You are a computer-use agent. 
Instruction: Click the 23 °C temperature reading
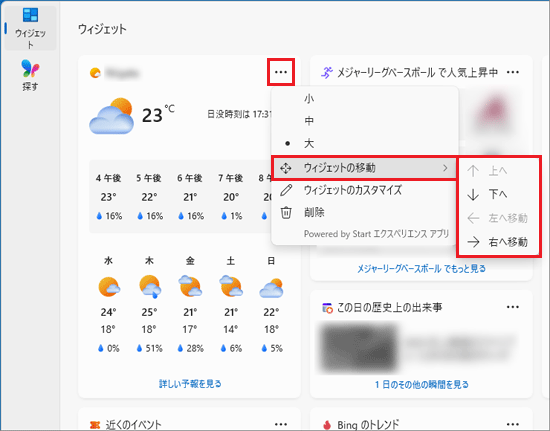158,114
